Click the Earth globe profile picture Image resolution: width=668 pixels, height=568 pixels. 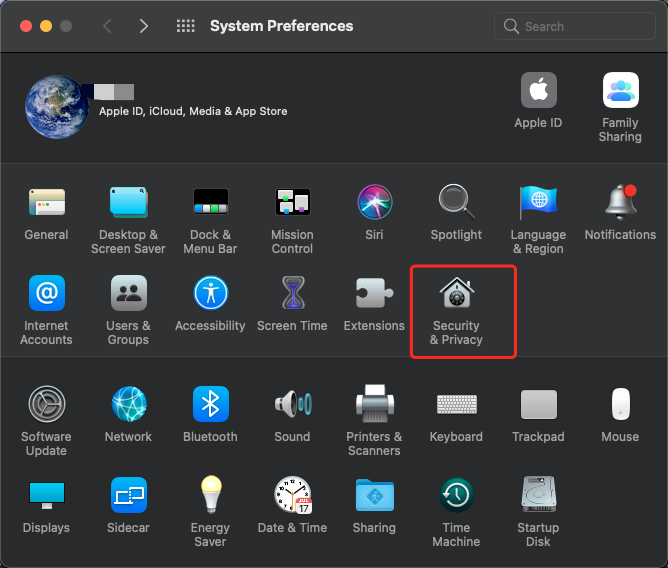(56, 107)
